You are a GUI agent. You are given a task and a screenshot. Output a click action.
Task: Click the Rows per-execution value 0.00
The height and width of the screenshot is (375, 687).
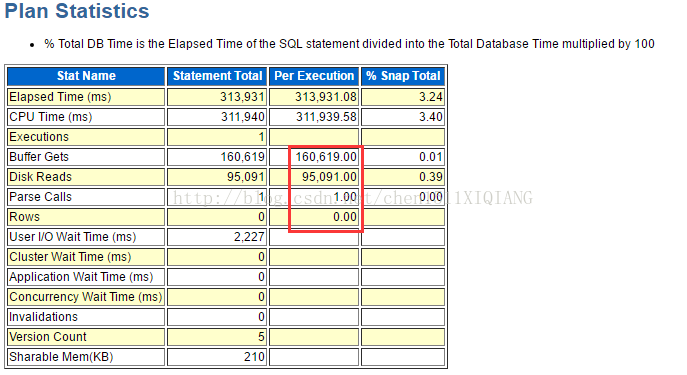coord(345,217)
